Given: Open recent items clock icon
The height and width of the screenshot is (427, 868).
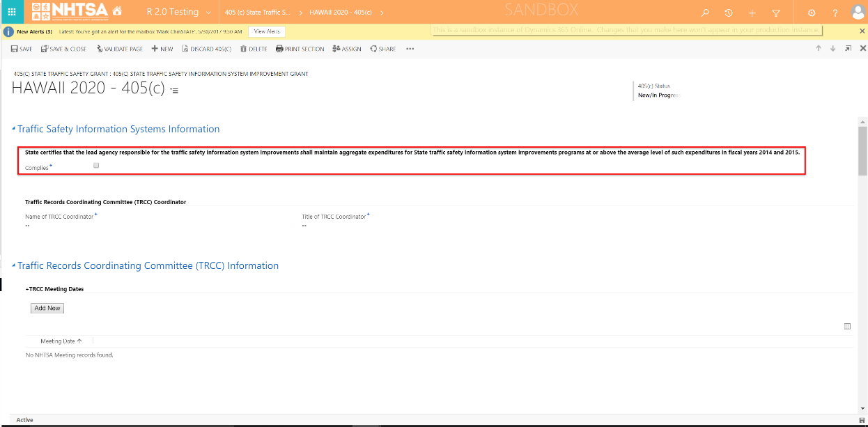Looking at the screenshot, I should pos(728,13).
